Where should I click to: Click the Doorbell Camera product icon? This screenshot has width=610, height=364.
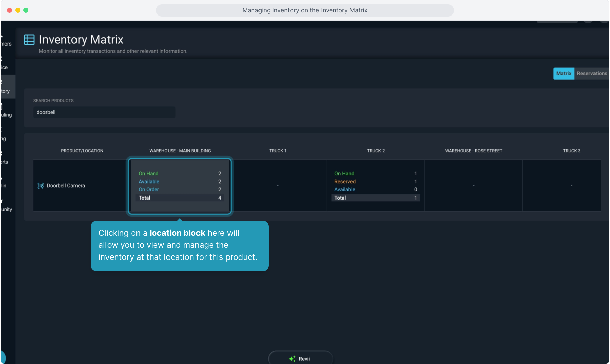tap(40, 186)
